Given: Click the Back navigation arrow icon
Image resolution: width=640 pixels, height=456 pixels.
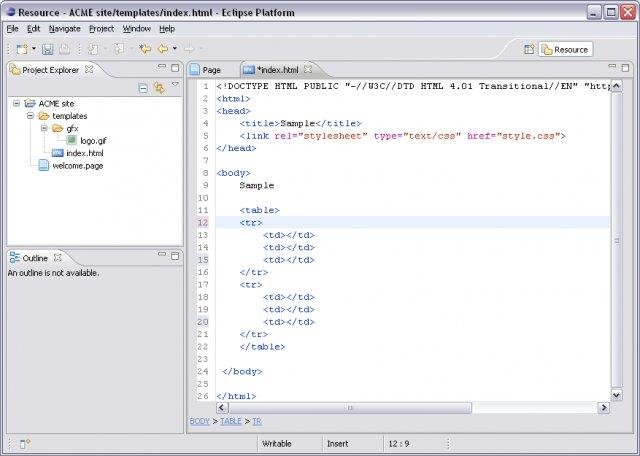Looking at the screenshot, I should [162, 48].
